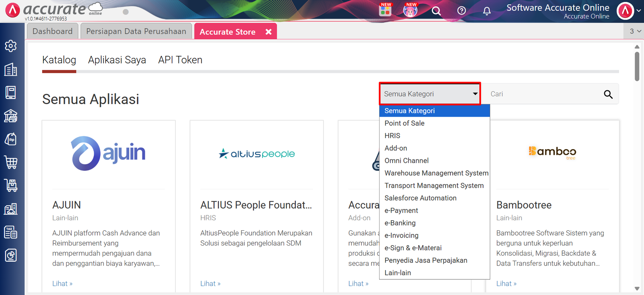644x295 pixels.
Task: Open the Bambootree app title
Action: (x=524, y=205)
